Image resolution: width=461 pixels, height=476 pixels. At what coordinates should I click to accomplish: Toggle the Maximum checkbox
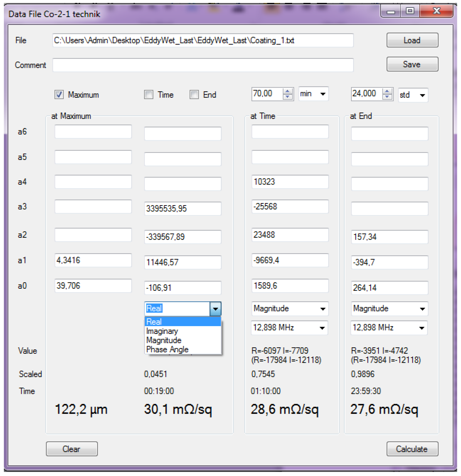click(59, 94)
